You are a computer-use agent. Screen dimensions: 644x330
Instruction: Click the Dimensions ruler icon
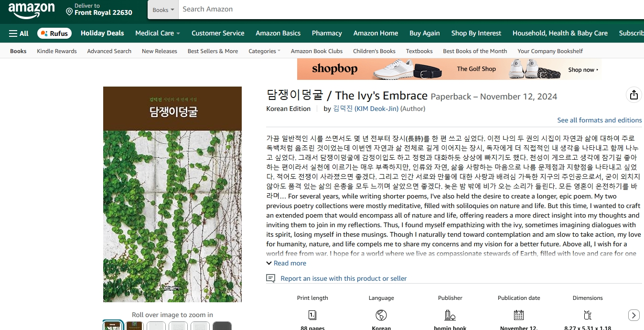click(x=588, y=315)
